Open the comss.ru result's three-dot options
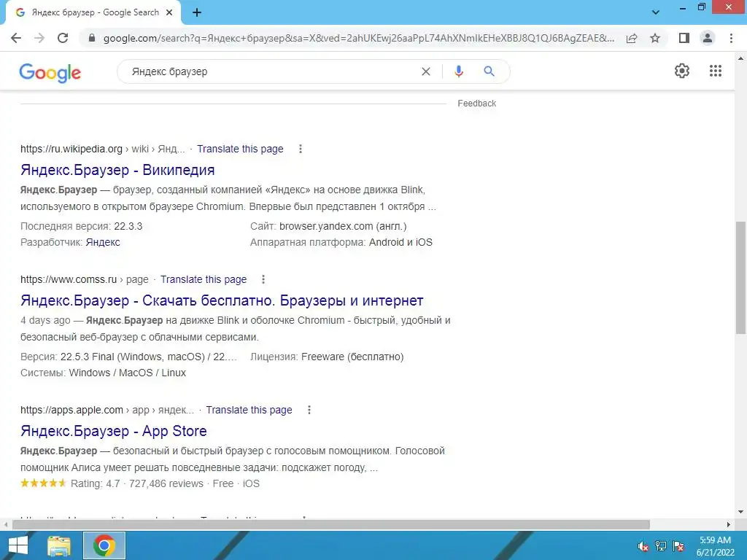This screenshot has height=560, width=747. tap(263, 279)
